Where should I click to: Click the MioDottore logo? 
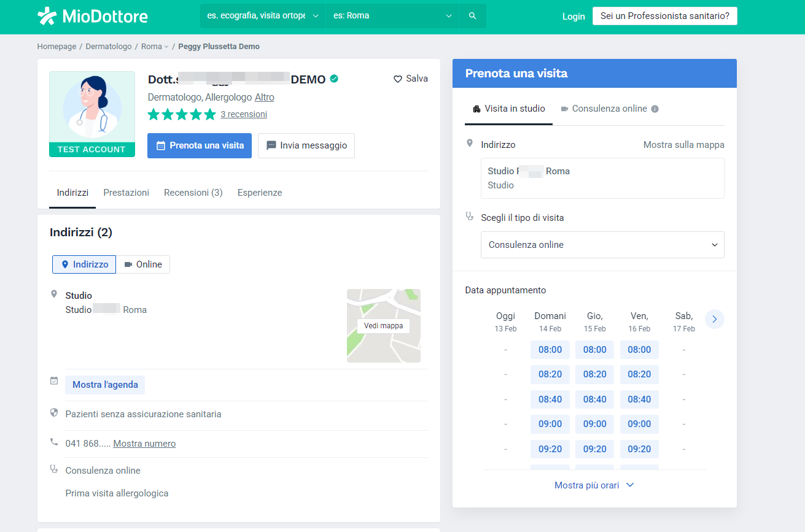92,16
